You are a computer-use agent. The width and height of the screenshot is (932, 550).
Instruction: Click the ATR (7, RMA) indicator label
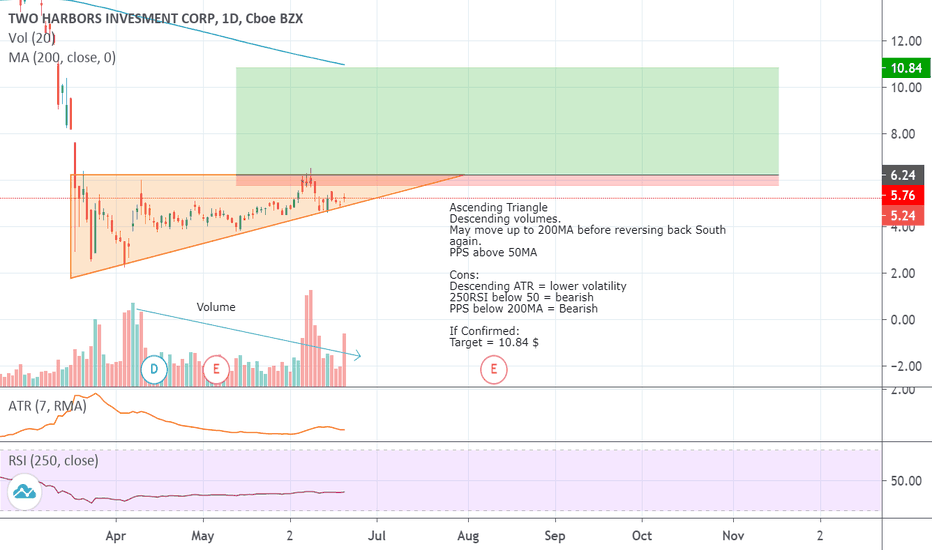click(x=47, y=406)
